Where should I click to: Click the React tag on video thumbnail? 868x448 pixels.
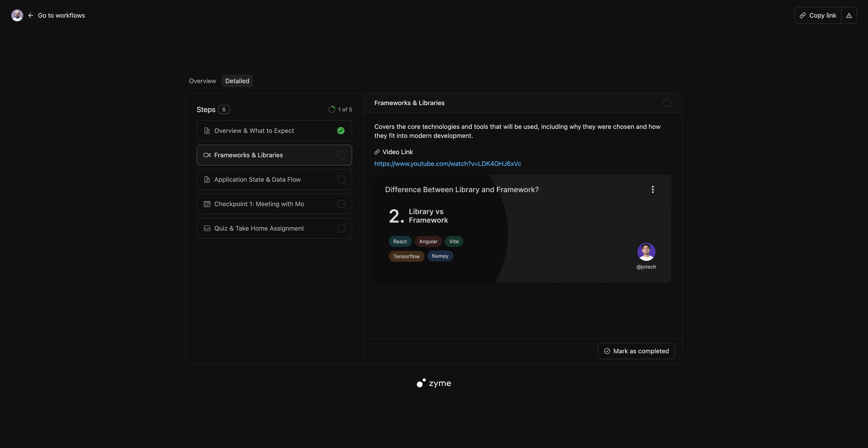[400, 241]
